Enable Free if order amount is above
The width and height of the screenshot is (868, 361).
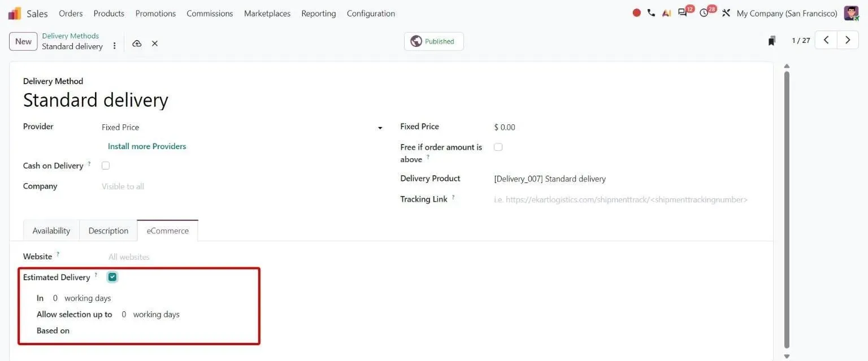point(498,147)
